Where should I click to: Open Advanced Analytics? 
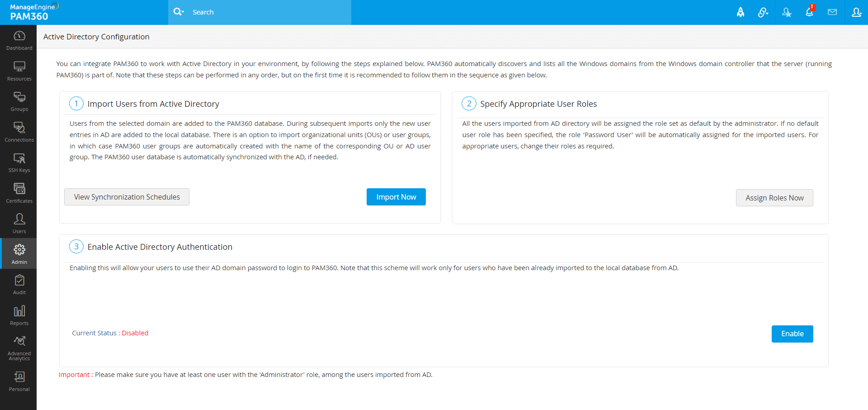pos(19,348)
